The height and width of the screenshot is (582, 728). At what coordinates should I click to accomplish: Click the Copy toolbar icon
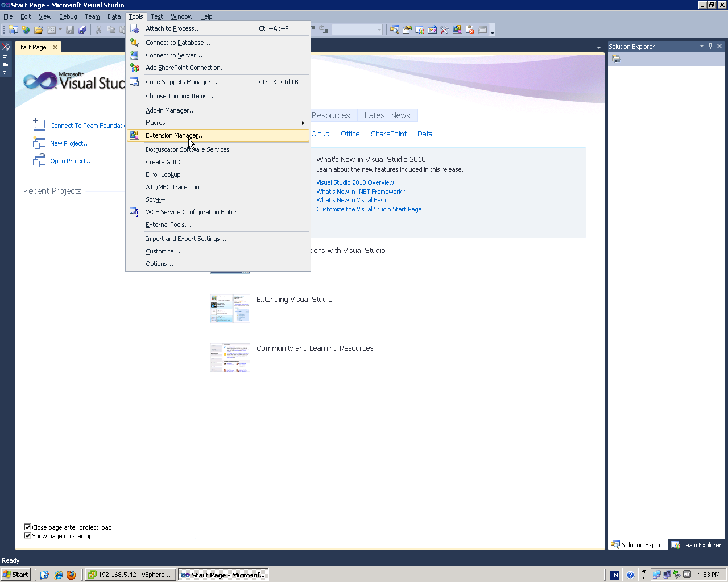111,30
